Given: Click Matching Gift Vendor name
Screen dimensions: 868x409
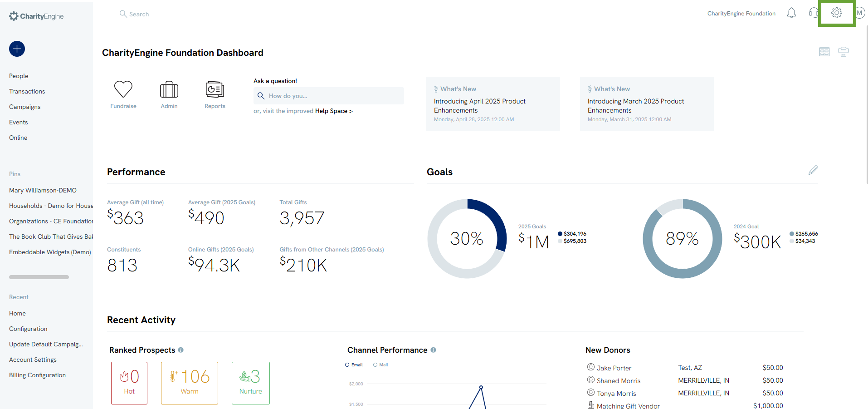Looking at the screenshot, I should tap(628, 406).
